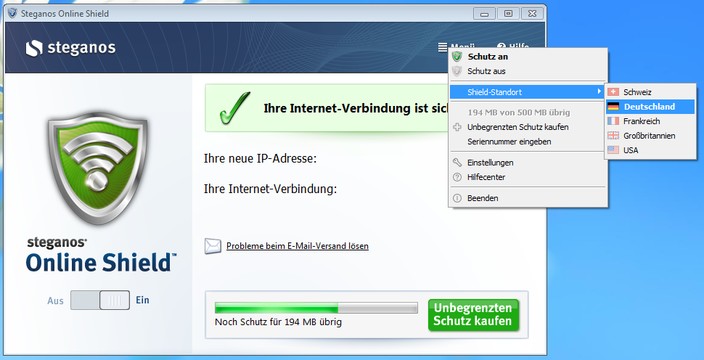The height and width of the screenshot is (360, 704).
Task: Expand the Shield-Standort submenu arrow
Action: (x=598, y=92)
